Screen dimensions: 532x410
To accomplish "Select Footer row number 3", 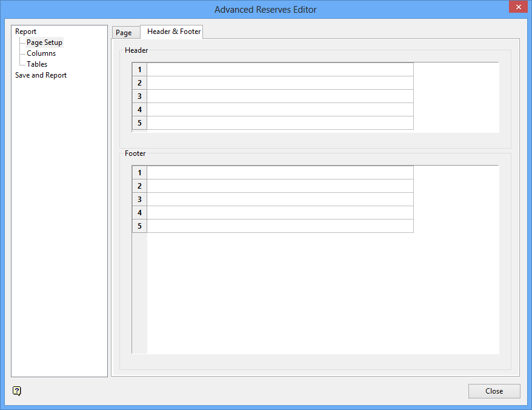I will (x=139, y=200).
